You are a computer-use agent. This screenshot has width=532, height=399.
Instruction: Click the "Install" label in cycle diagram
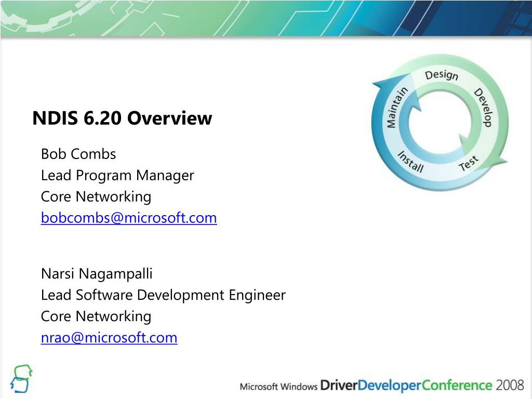pyautogui.click(x=410, y=162)
